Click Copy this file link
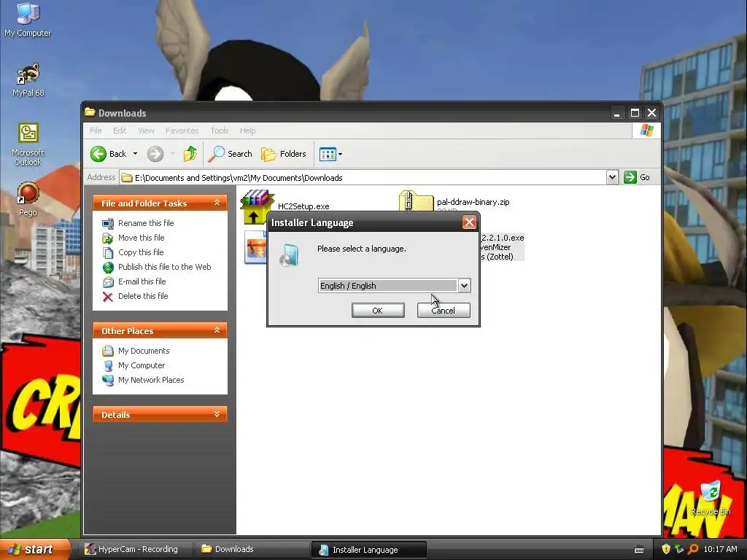This screenshot has height=560, width=747. click(x=141, y=252)
